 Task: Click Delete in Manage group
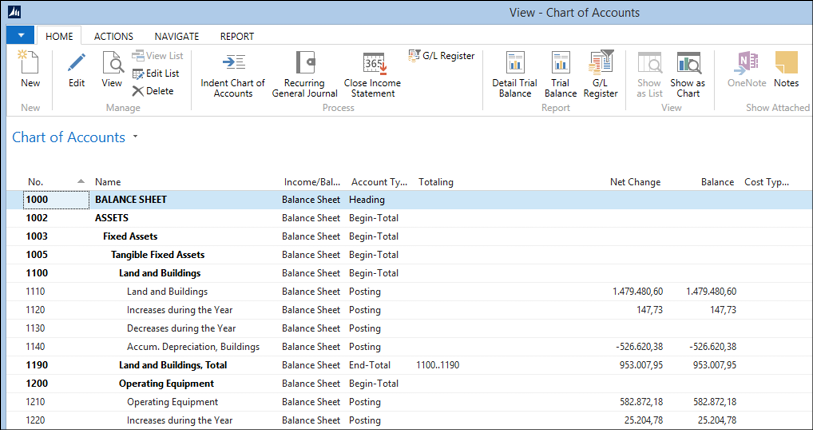pos(153,91)
